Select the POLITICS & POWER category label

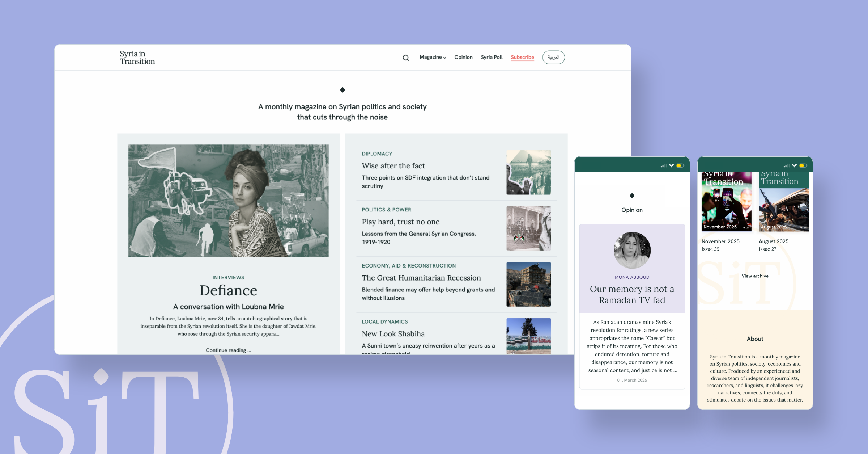[387, 210]
